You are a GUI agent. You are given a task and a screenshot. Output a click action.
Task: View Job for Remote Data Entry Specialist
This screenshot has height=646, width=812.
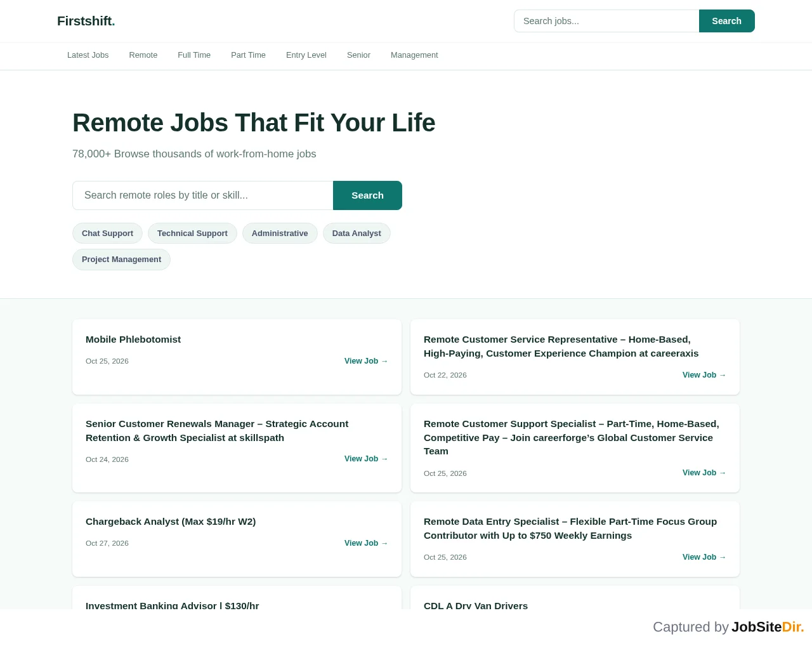704,557
